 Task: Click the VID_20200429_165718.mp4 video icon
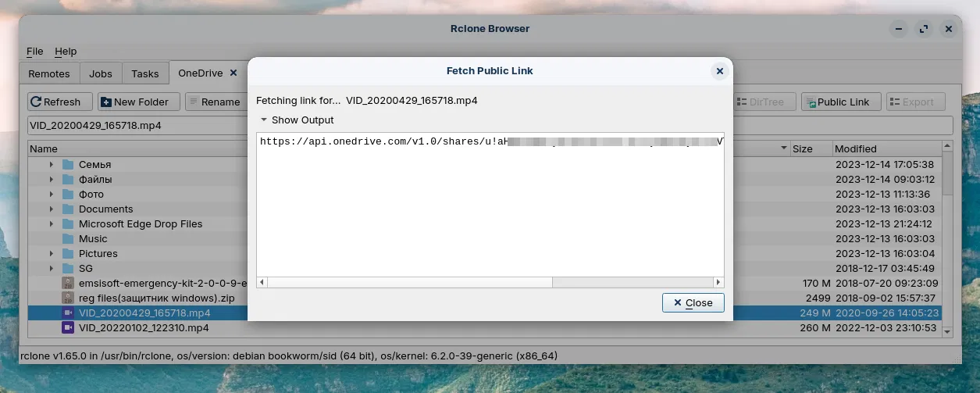(68, 313)
